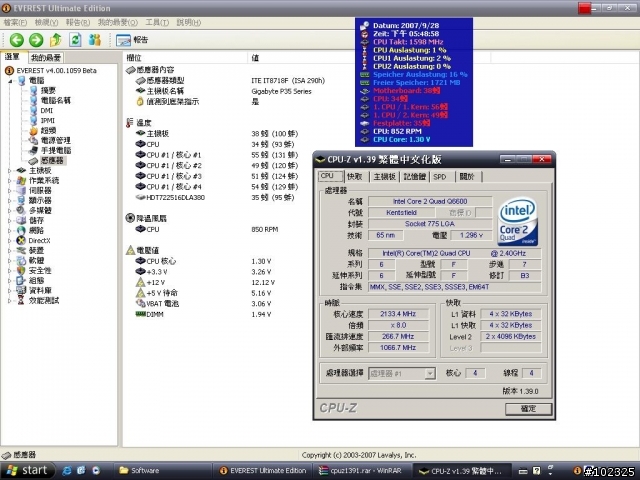This screenshot has width=640, height=480.
Task: Click the 感應器 icon in the status bar
Action: pyautogui.click(x=6, y=455)
